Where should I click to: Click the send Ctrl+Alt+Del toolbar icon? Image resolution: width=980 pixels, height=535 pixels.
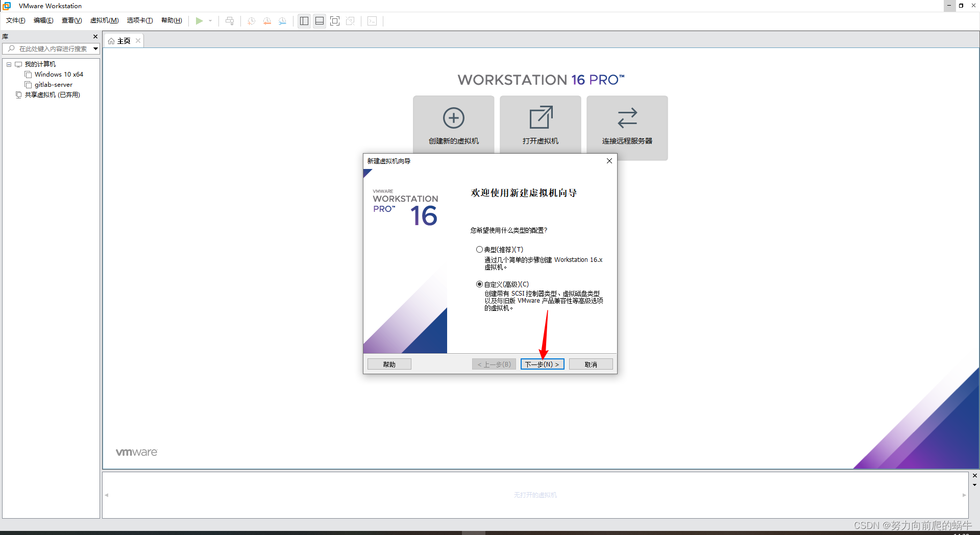click(x=230, y=21)
